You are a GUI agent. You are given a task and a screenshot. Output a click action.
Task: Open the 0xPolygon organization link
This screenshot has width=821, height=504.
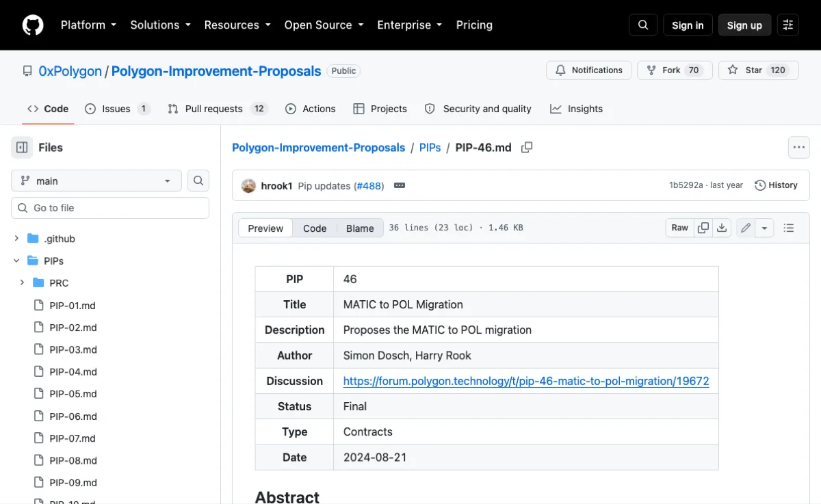tap(70, 71)
